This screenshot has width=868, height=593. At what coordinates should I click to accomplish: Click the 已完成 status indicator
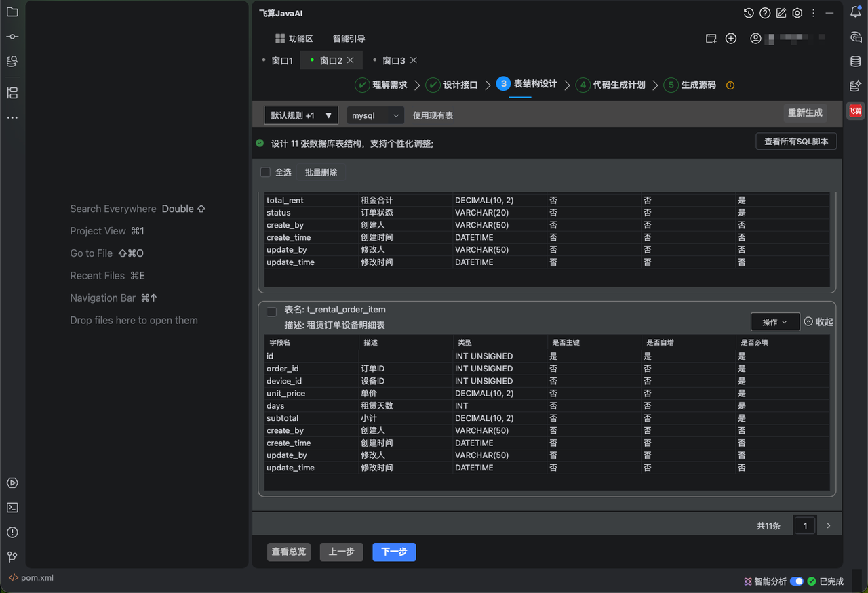(x=825, y=581)
